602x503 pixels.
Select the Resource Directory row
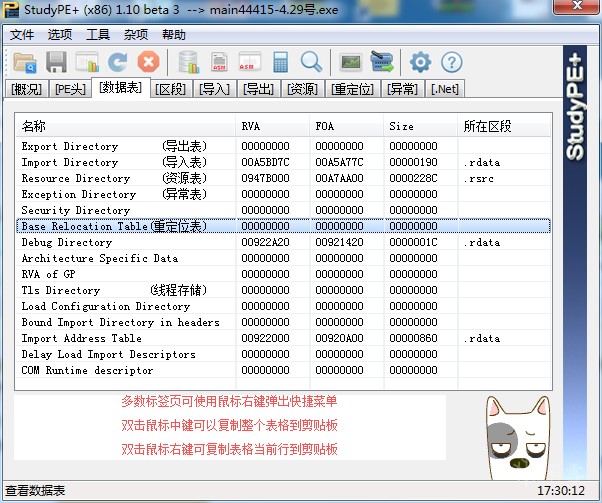pyautogui.click(x=283, y=178)
